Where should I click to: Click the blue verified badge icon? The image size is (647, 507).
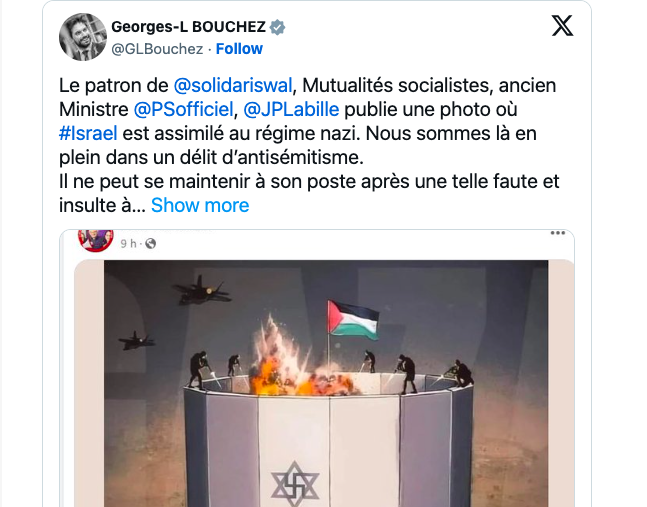(x=277, y=27)
